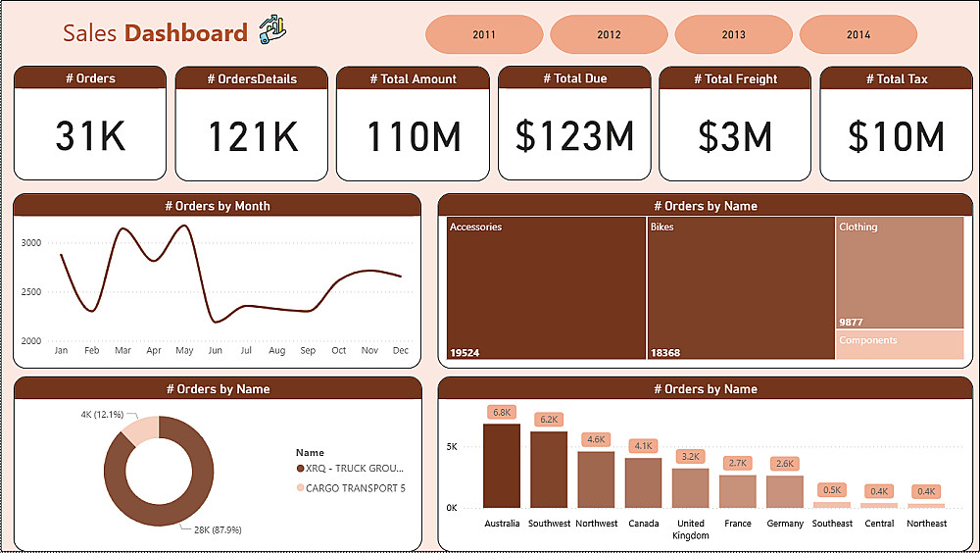Screen dimensions: 980x553
Task: Select the May peak on line chart
Action: (184, 226)
